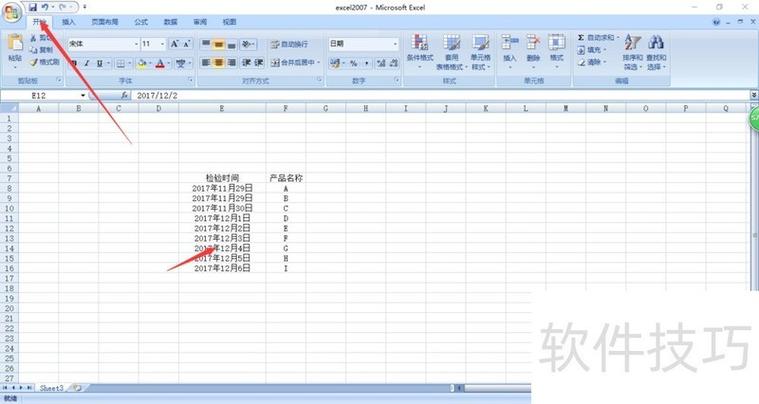759x404 pixels.
Task: Switch to the 数据 ribbon tab
Action: [170, 22]
